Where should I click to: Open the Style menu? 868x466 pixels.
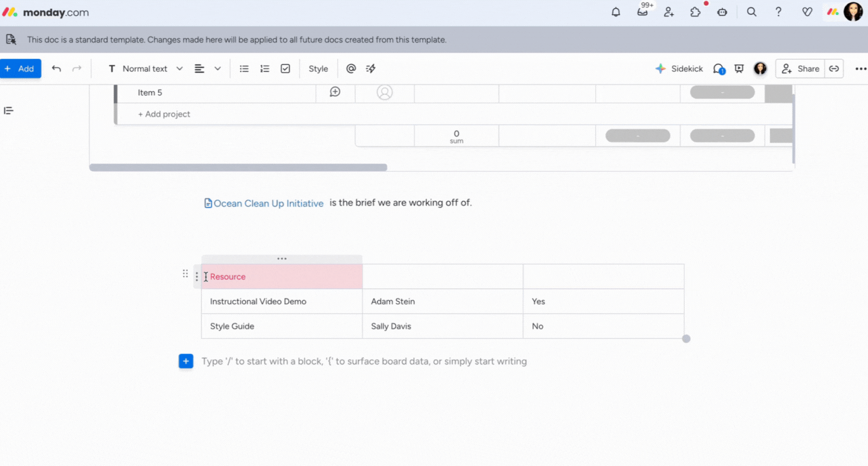click(318, 69)
